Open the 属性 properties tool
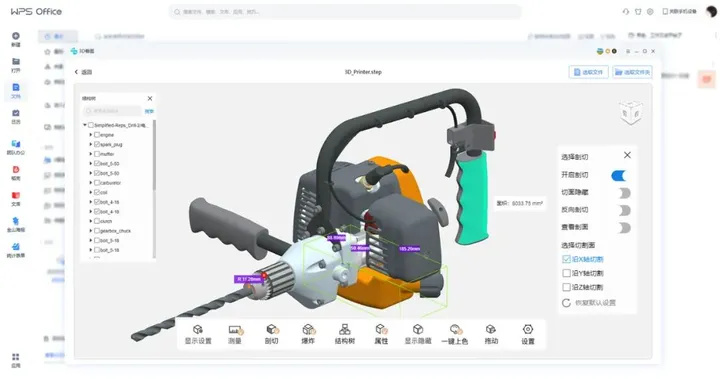 tap(381, 334)
